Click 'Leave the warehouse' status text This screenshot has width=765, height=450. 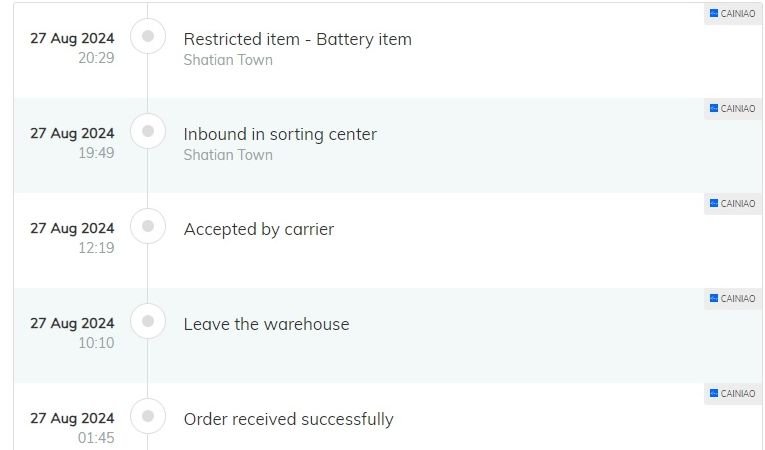click(x=266, y=324)
